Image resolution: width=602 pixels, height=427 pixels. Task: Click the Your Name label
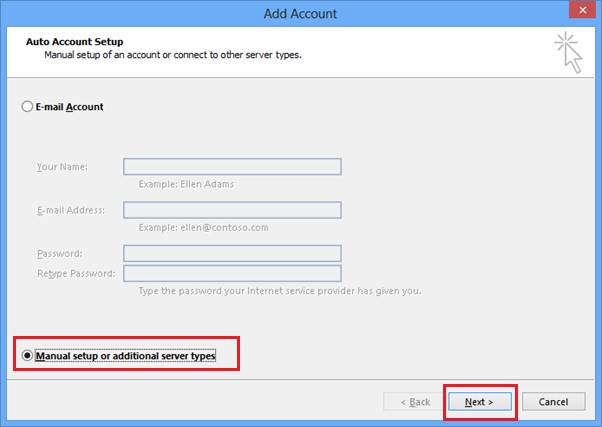[62, 167]
